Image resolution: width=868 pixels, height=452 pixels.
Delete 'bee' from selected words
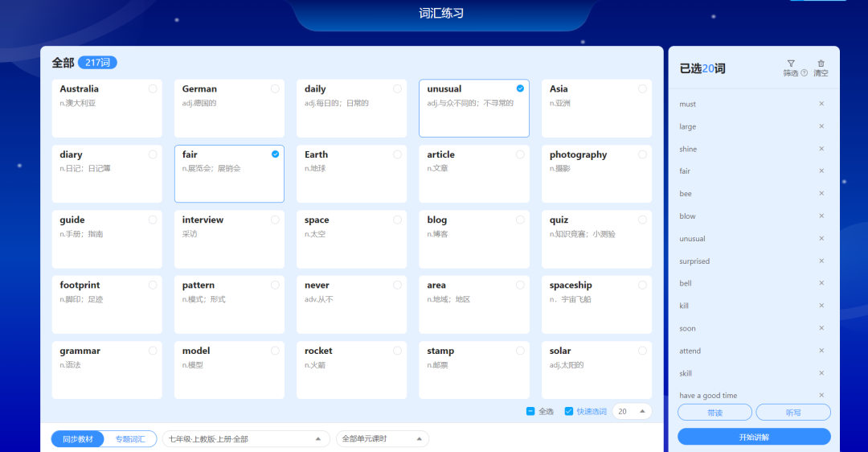821,194
